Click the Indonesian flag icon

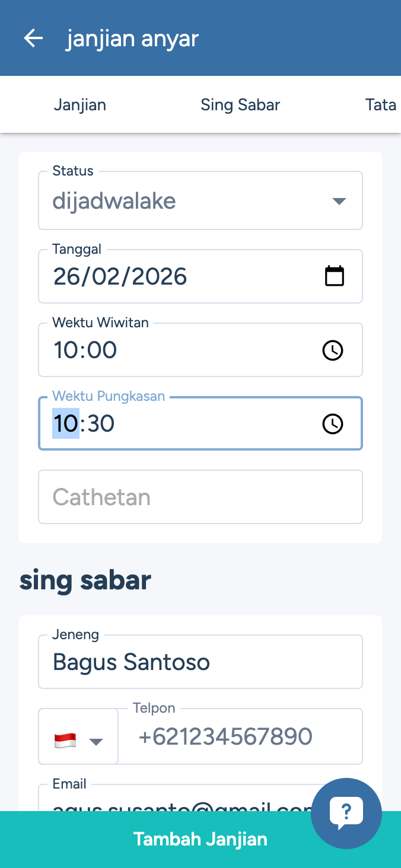[x=65, y=741]
